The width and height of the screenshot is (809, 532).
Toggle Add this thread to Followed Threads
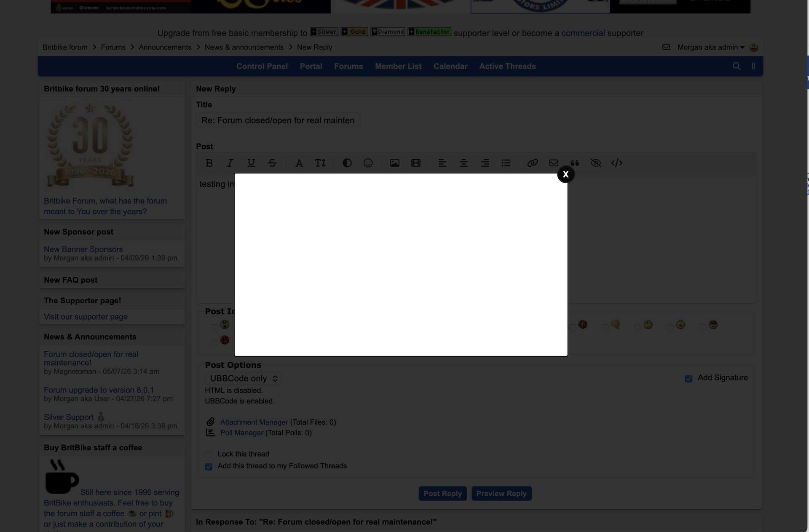(x=209, y=467)
